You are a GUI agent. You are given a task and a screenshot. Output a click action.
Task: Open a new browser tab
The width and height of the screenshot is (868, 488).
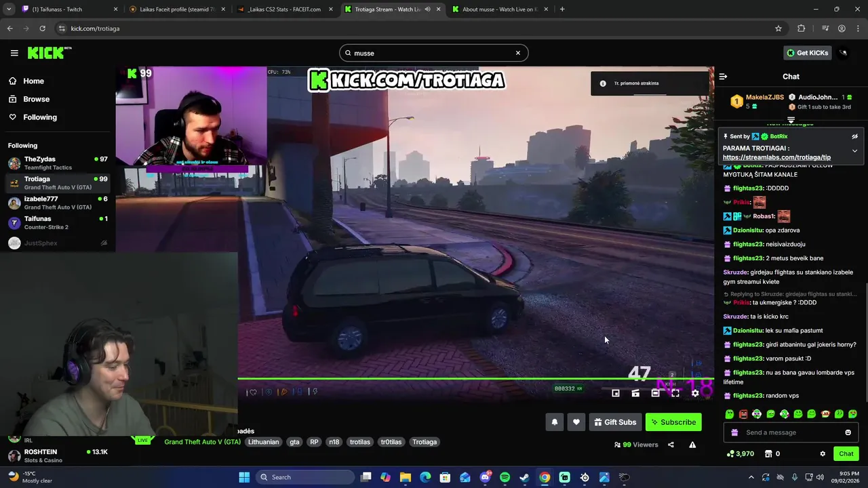coord(562,9)
